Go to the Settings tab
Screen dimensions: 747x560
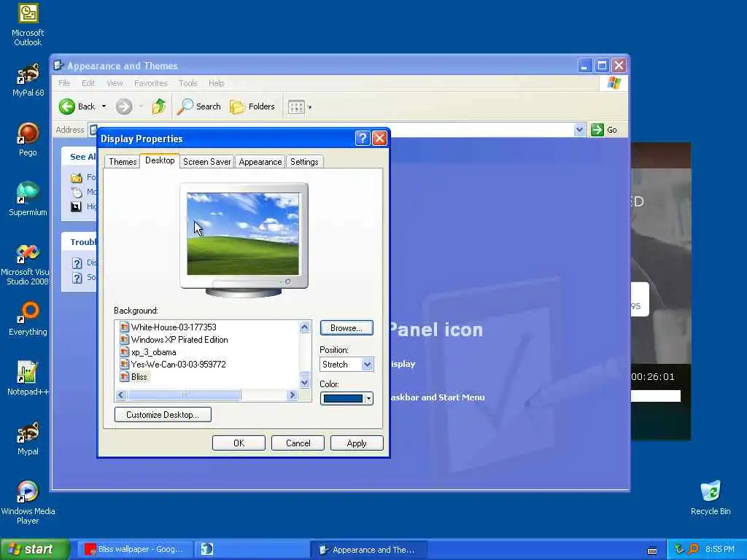pyautogui.click(x=304, y=162)
